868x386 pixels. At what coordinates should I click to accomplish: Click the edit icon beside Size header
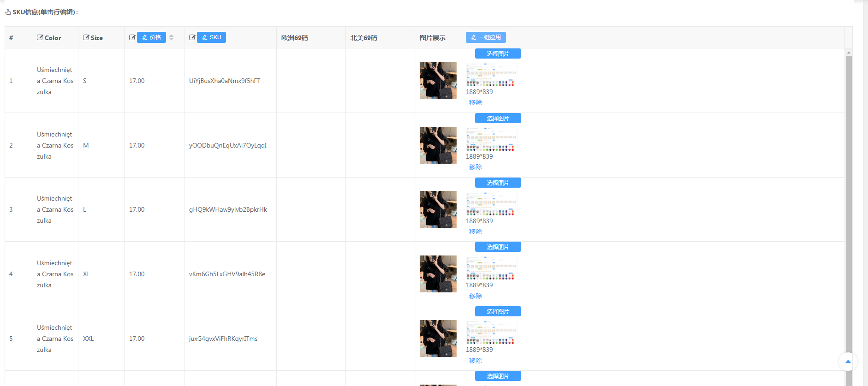point(86,38)
